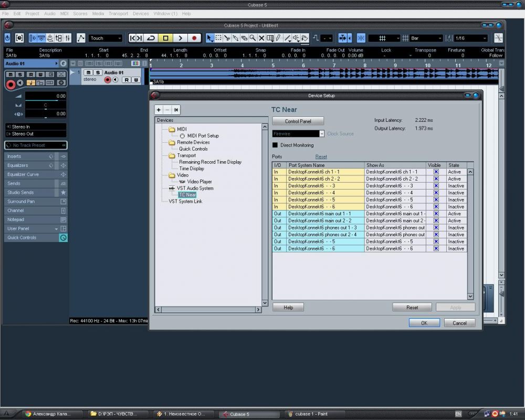Click the Record transport button
Screen dimensions: 525x420
pos(194,38)
